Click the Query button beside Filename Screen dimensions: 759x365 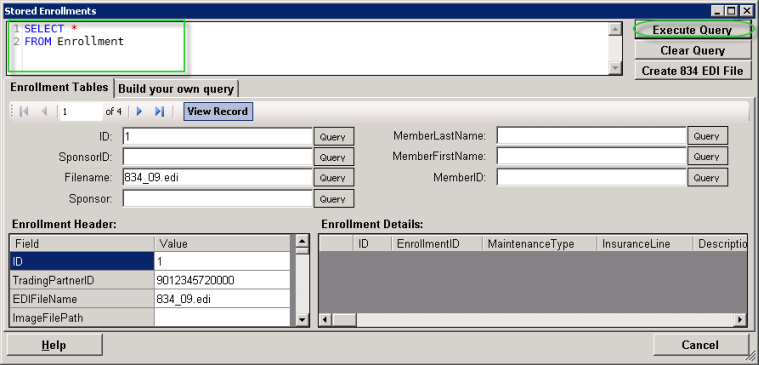click(x=334, y=178)
